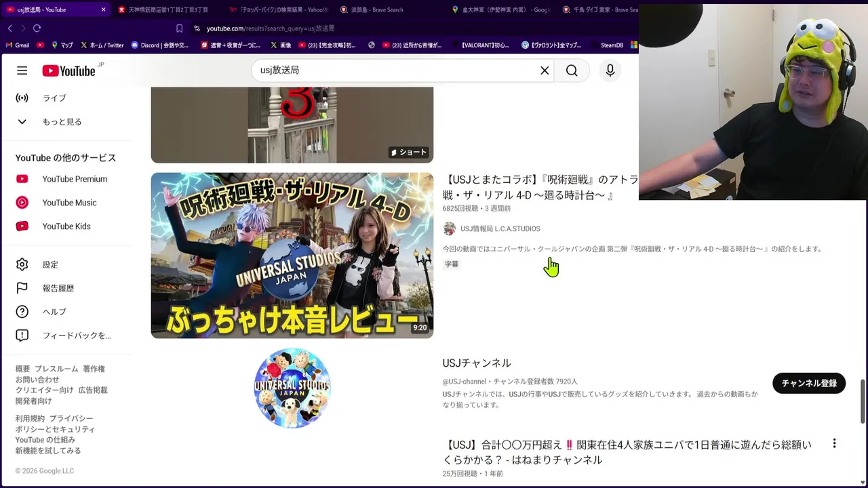
Task: Click the browser forward arrow
Action: point(23,28)
